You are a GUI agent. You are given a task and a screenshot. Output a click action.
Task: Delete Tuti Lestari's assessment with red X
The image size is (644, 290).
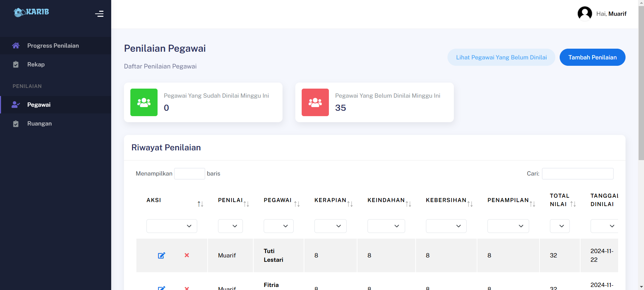coord(187,255)
